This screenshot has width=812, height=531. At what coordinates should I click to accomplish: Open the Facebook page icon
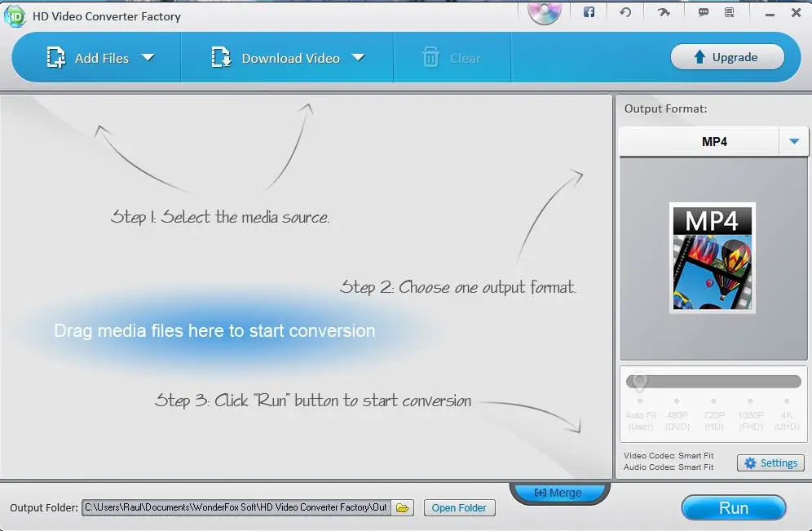coord(589,12)
